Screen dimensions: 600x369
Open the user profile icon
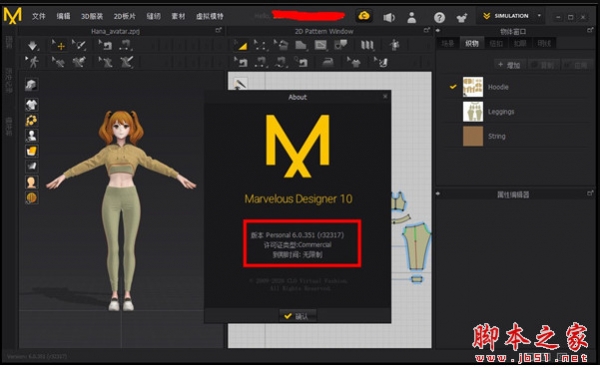[x=412, y=17]
